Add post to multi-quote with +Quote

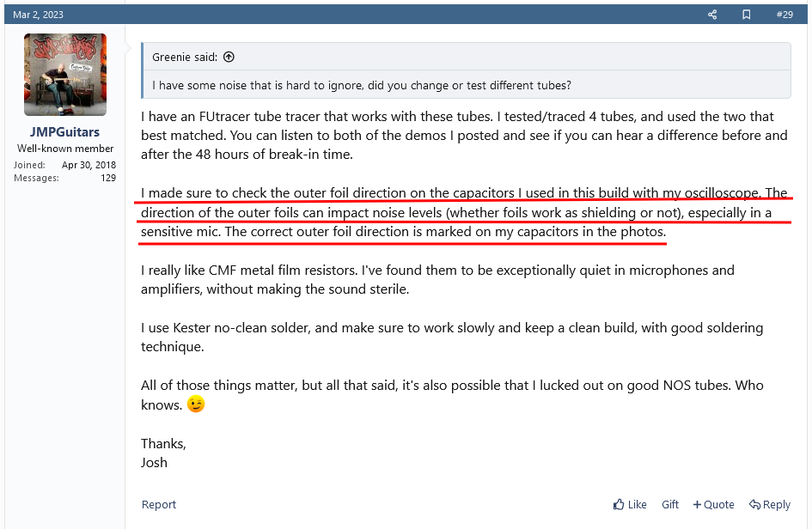coord(713,505)
